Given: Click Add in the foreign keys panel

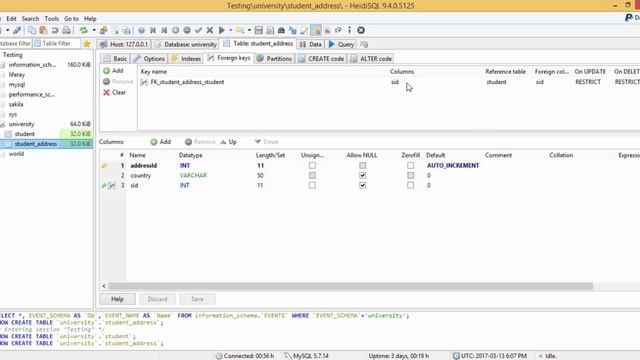Looking at the screenshot, I should (x=113, y=71).
